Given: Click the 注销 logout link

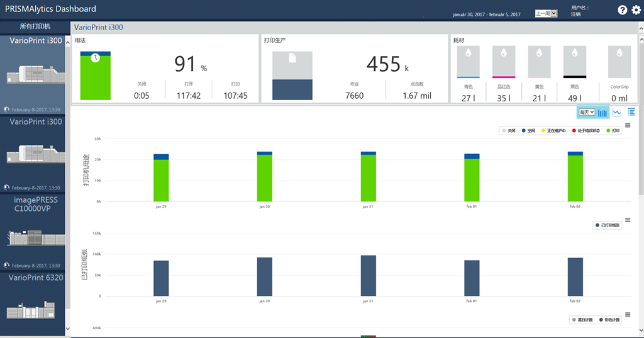Looking at the screenshot, I should coord(575,14).
